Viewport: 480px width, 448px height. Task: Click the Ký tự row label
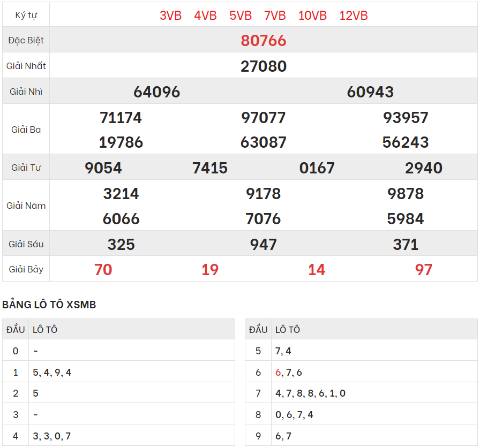26,15
